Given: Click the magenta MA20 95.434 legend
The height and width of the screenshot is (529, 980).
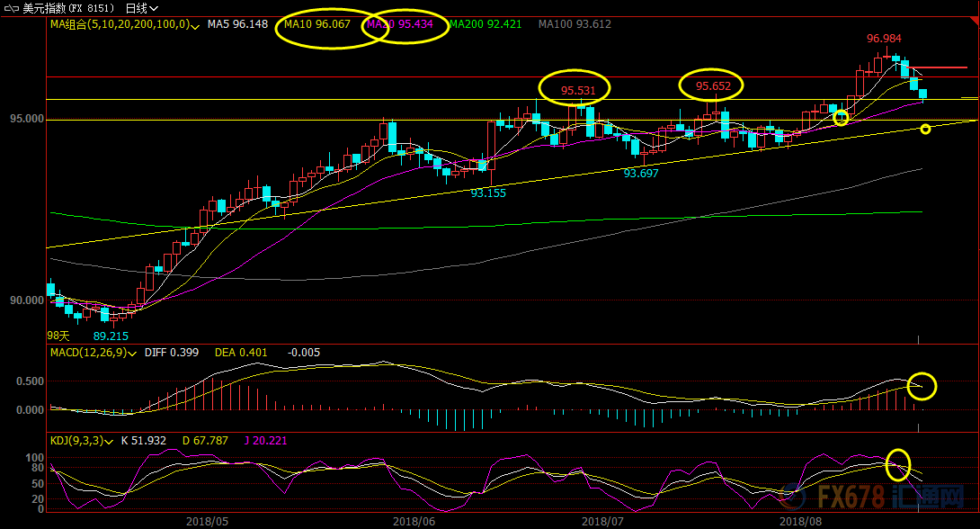Looking at the screenshot, I should (x=406, y=24).
